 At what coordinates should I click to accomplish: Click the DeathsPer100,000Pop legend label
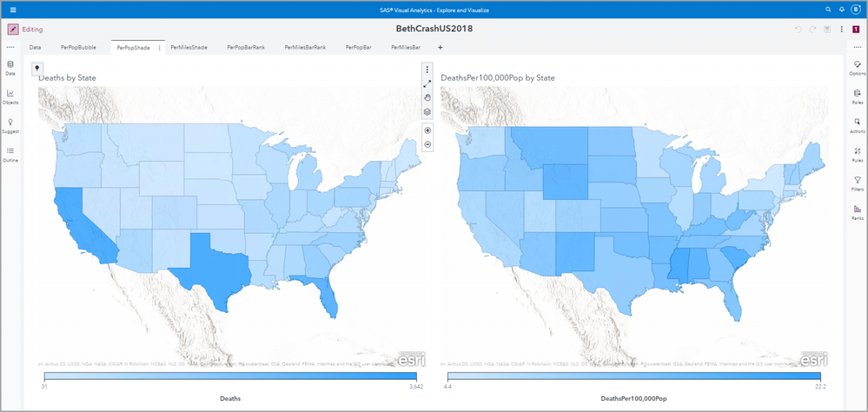tap(634, 398)
